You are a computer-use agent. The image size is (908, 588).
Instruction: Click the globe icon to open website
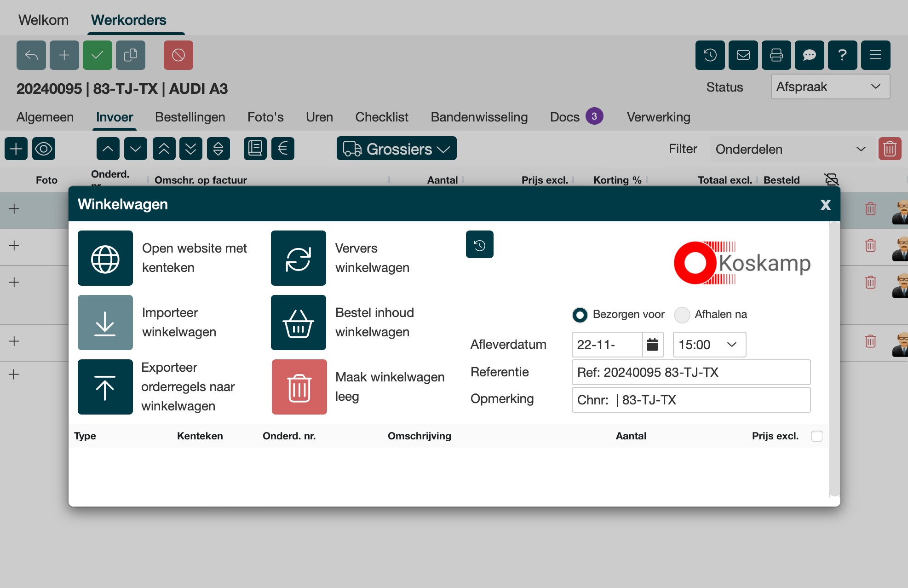[105, 258]
